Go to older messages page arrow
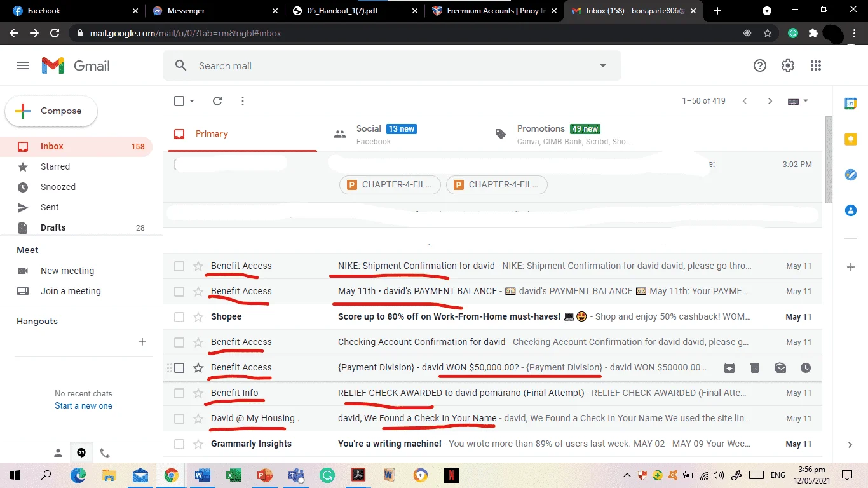Viewport: 868px width, 488px height. coord(770,101)
